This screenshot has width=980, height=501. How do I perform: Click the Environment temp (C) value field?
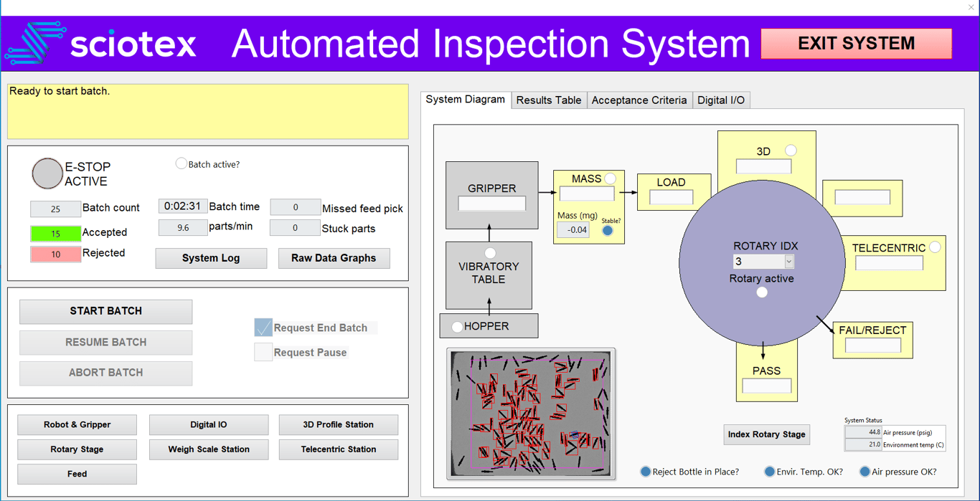coord(863,445)
